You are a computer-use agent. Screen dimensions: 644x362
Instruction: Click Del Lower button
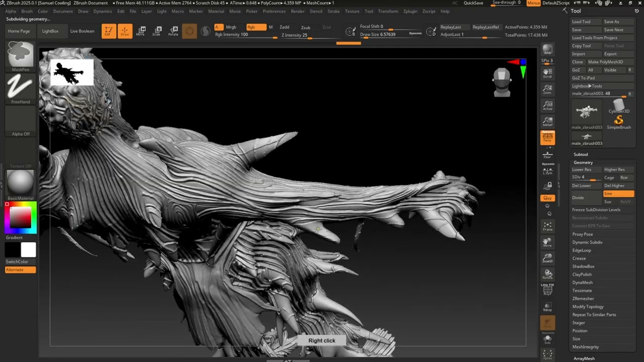pos(586,186)
